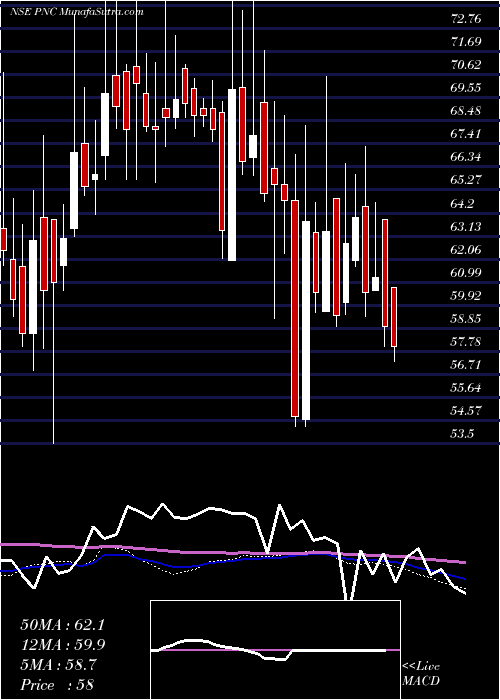Click the 54.57 price label
This screenshot has height=700, width=500.
click(x=466, y=410)
